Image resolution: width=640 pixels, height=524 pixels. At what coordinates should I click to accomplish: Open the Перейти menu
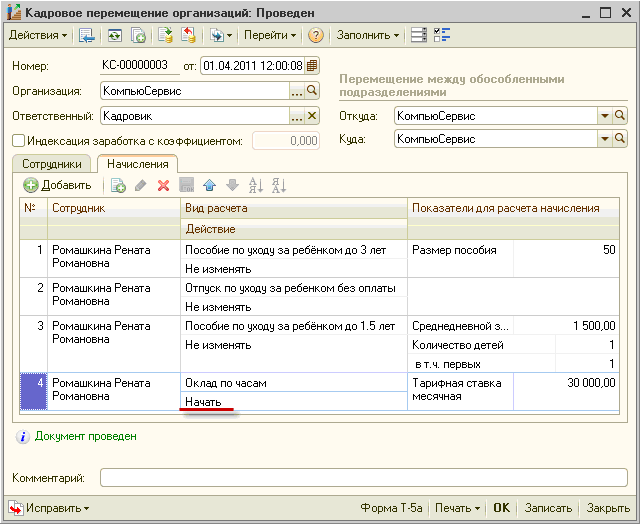pyautogui.click(x=270, y=36)
